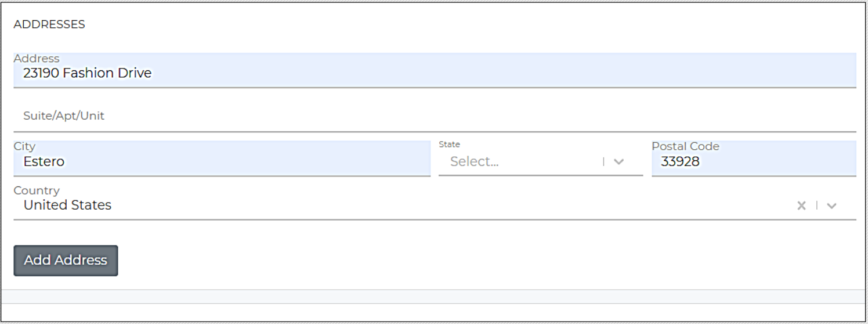Click the 'Address' field label

37,59
